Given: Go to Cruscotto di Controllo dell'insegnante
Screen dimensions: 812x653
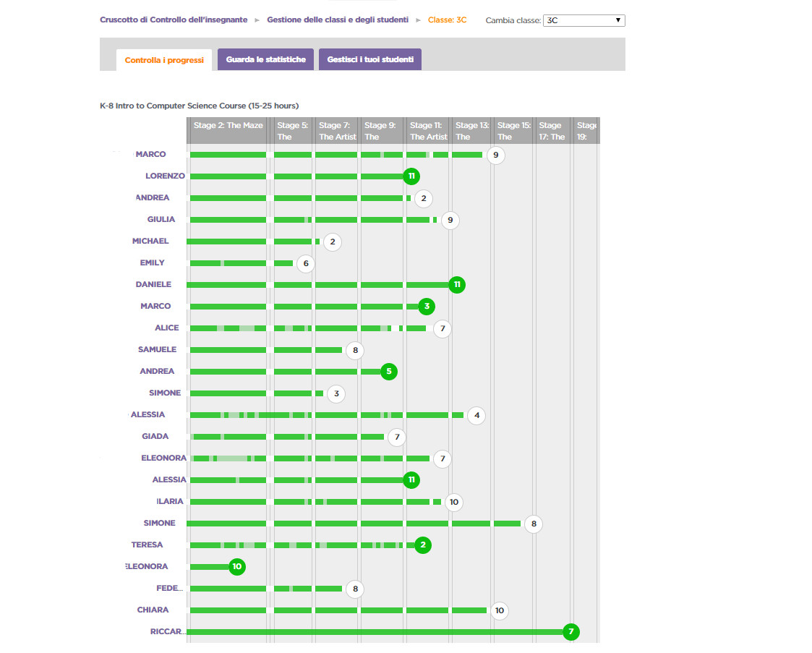Looking at the screenshot, I should 174,20.
